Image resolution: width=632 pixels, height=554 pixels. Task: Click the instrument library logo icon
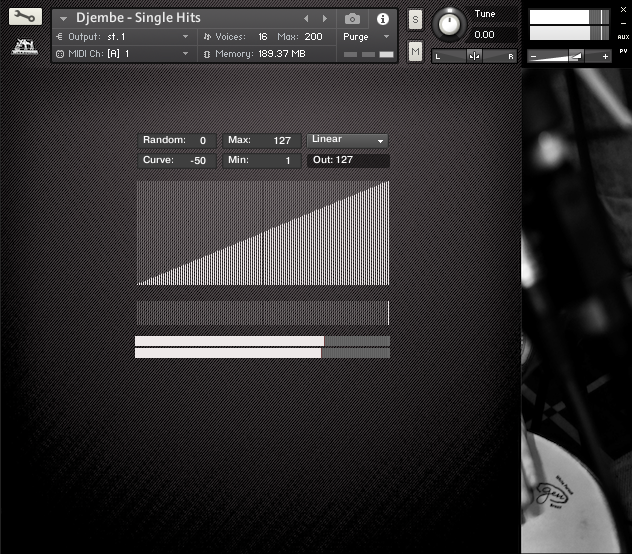pyautogui.click(x=25, y=47)
